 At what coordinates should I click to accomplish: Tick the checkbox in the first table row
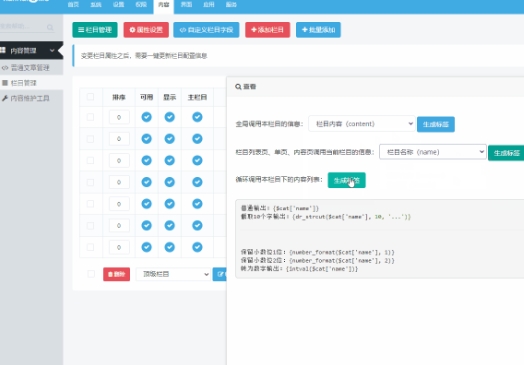tap(90, 117)
